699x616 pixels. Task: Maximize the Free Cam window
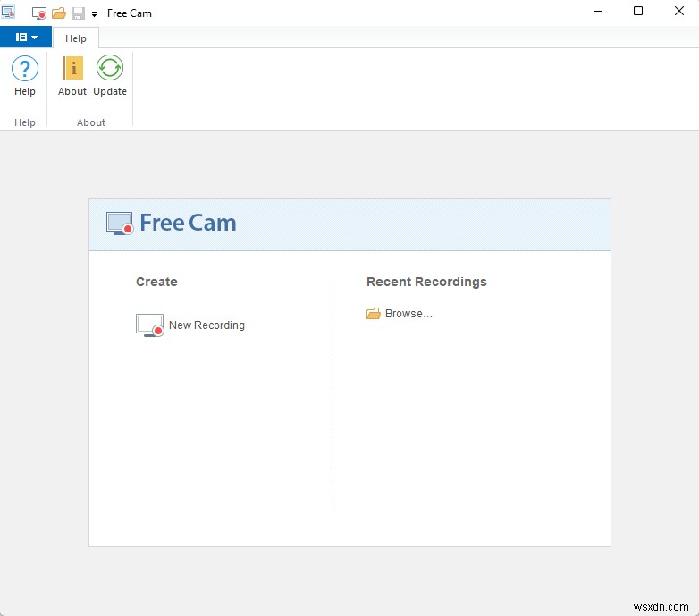click(x=638, y=11)
